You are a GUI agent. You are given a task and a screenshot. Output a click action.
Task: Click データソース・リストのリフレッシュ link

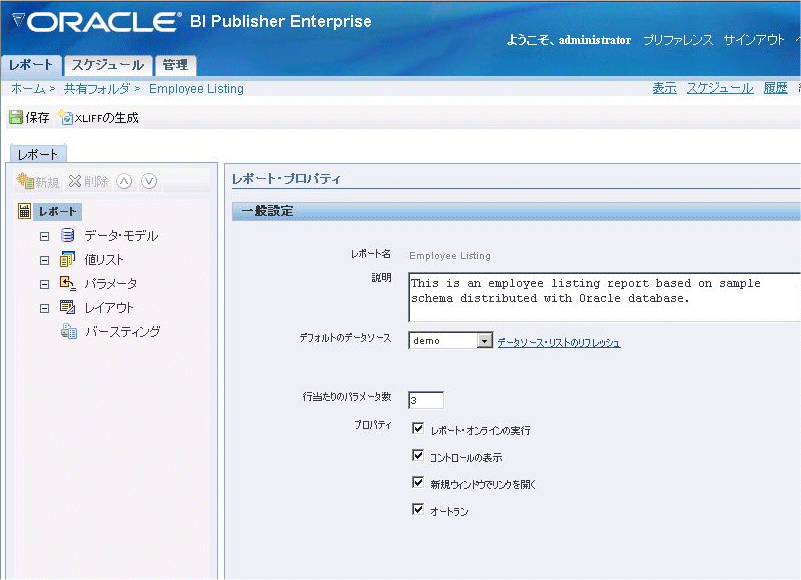click(559, 342)
